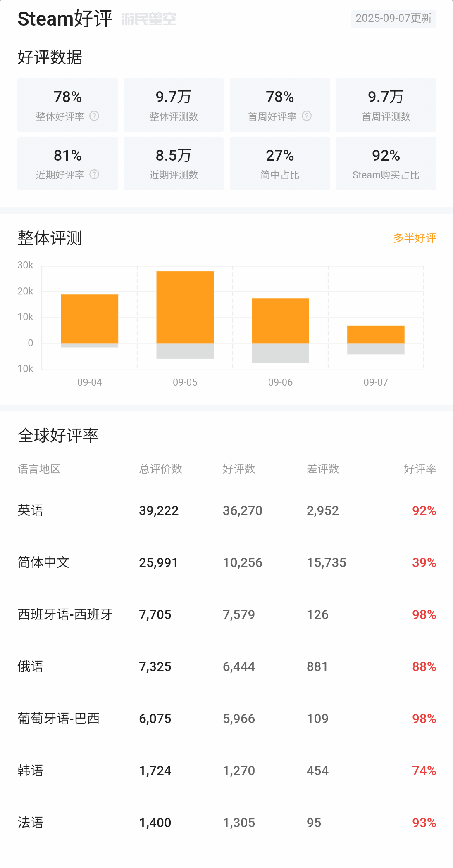The height and width of the screenshot is (868, 453).
Task: Click the 游民星空 watermark logo
Action: [x=148, y=19]
